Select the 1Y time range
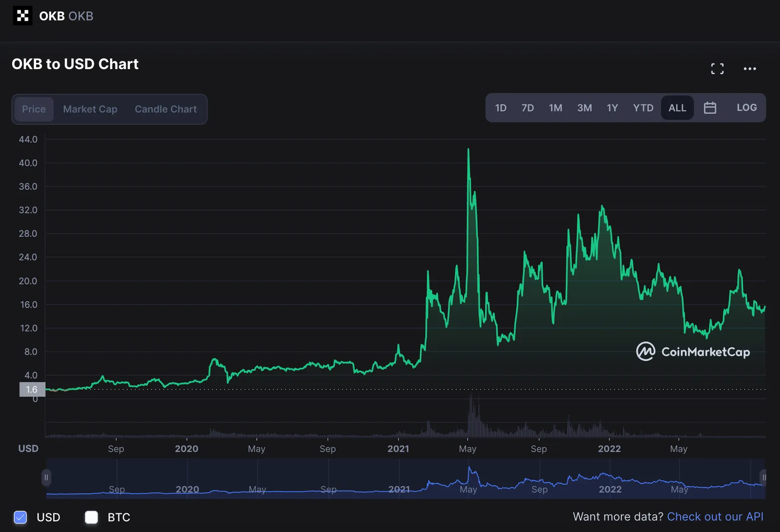The width and height of the screenshot is (780, 532). (x=612, y=108)
